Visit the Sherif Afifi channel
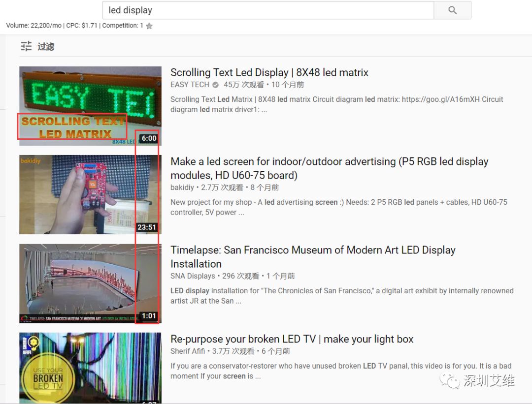The image size is (532, 404). click(x=188, y=351)
